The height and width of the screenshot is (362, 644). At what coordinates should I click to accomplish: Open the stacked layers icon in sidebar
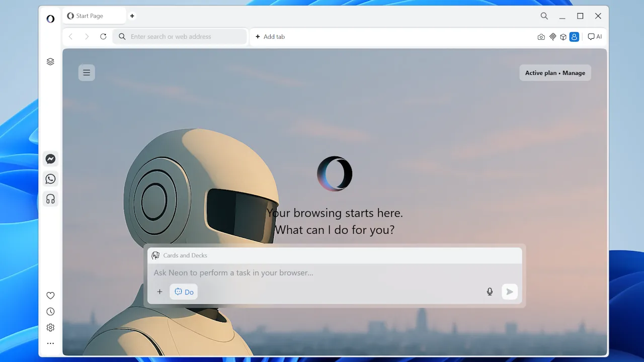pos(50,62)
